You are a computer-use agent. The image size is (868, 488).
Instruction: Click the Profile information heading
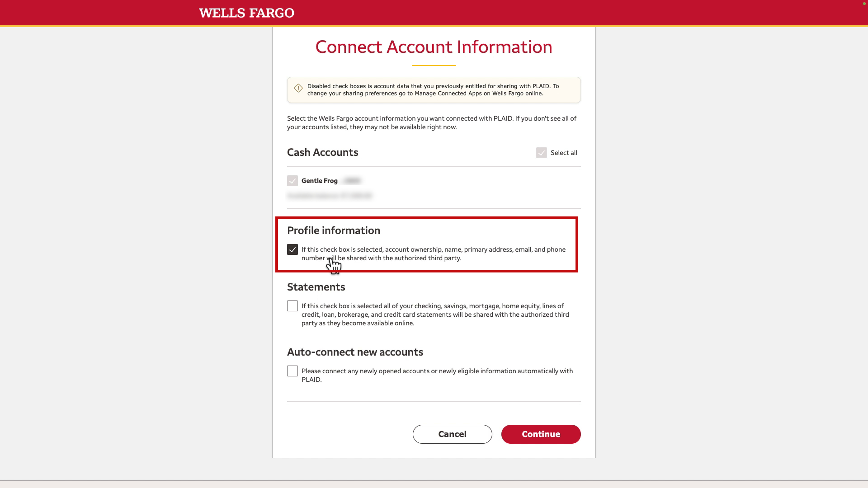click(334, 230)
